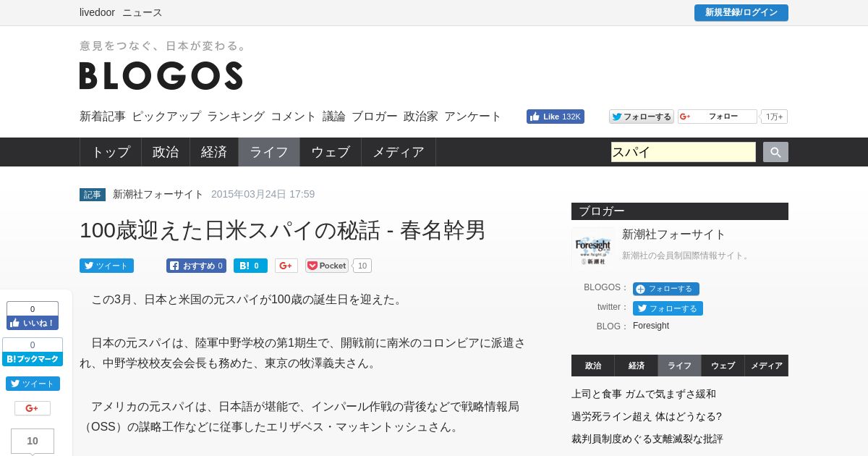Click Facebook おすすめ button under title

tap(196, 266)
